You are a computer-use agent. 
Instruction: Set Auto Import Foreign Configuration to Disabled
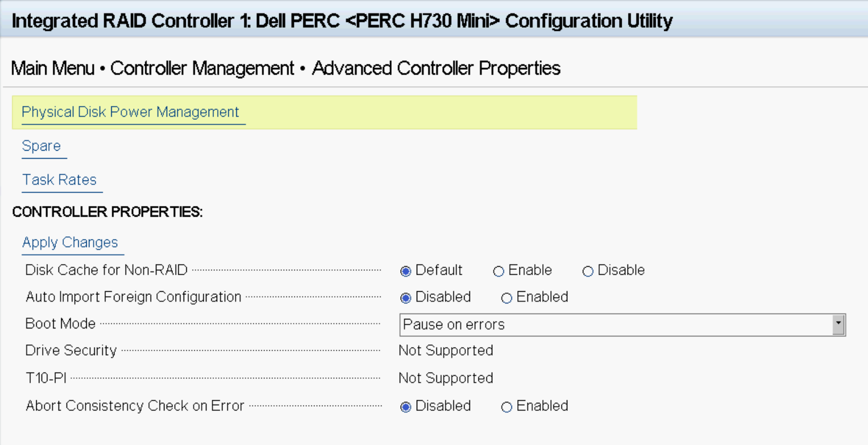(x=406, y=298)
